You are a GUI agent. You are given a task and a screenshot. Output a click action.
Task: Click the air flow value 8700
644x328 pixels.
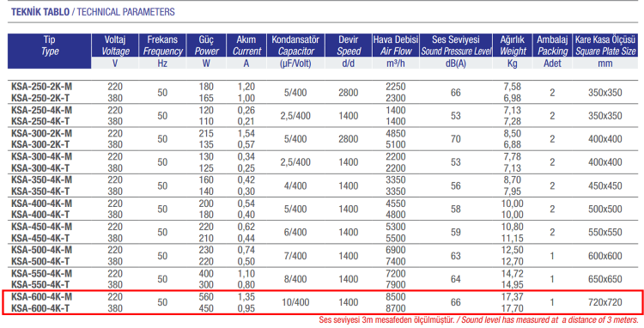pyautogui.click(x=396, y=308)
